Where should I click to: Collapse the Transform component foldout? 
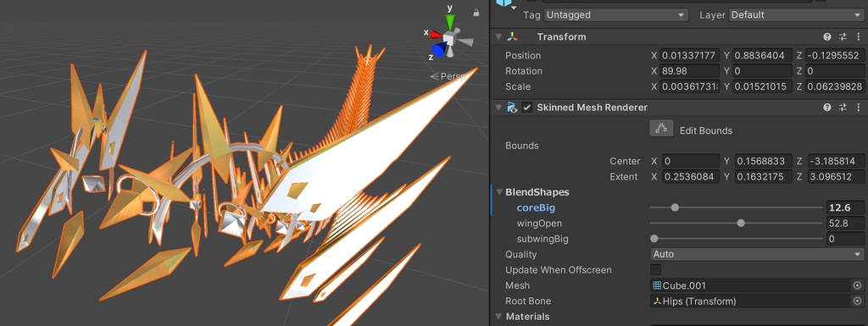pyautogui.click(x=498, y=37)
